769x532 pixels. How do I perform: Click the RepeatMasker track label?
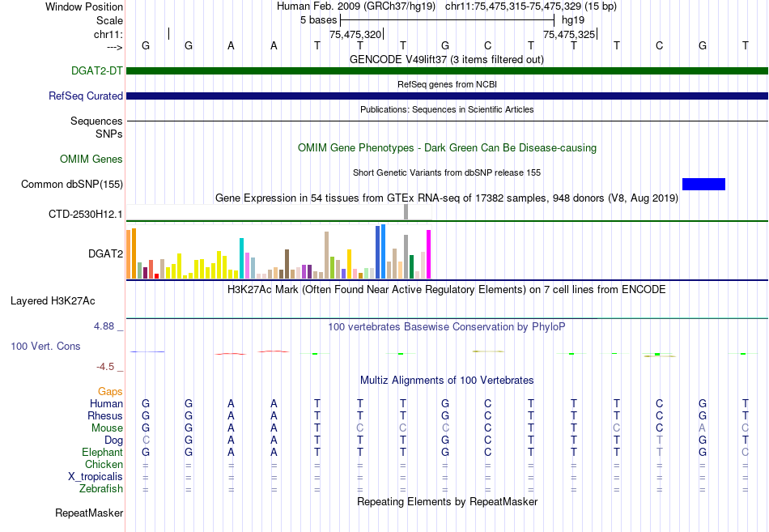(x=89, y=513)
